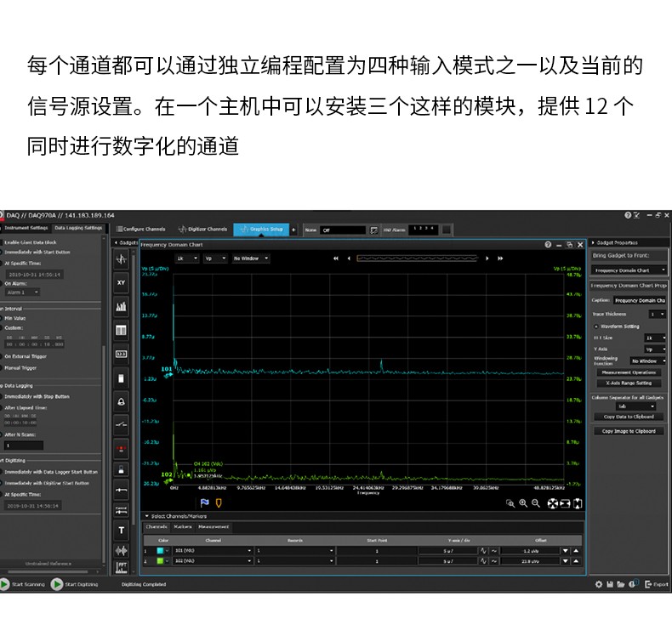Click the Copy Data to Clipboard button

tap(629, 417)
